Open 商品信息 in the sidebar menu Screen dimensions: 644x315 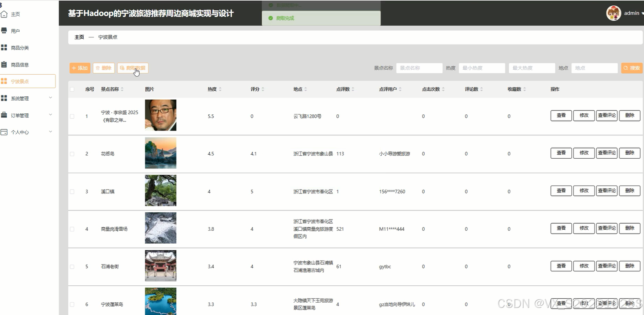pyautogui.click(x=20, y=65)
